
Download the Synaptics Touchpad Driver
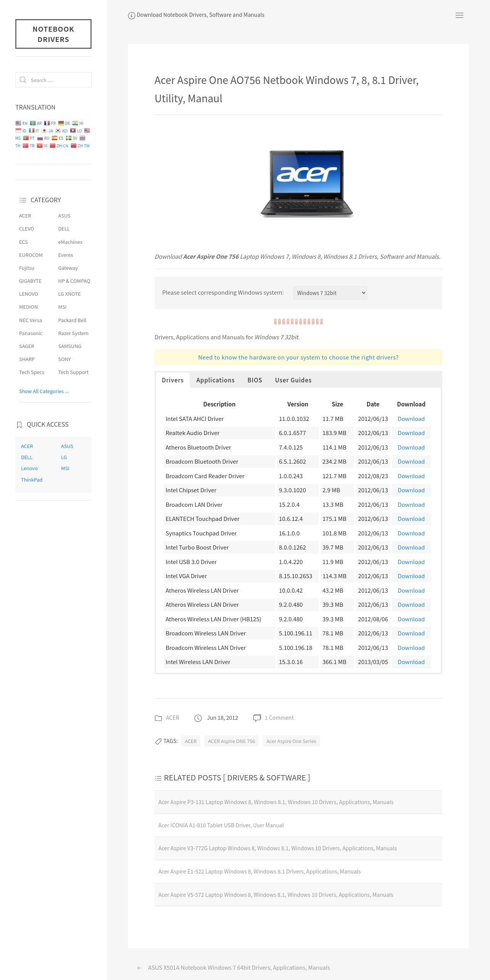pyautogui.click(x=411, y=533)
